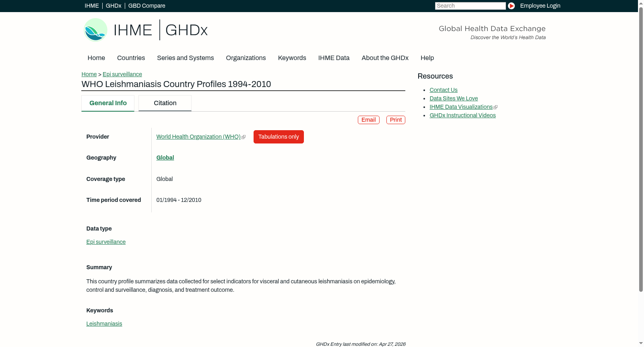Click the Global Health Data Exchange tagline heading
Screen dimensions: 644x347
click(x=492, y=29)
